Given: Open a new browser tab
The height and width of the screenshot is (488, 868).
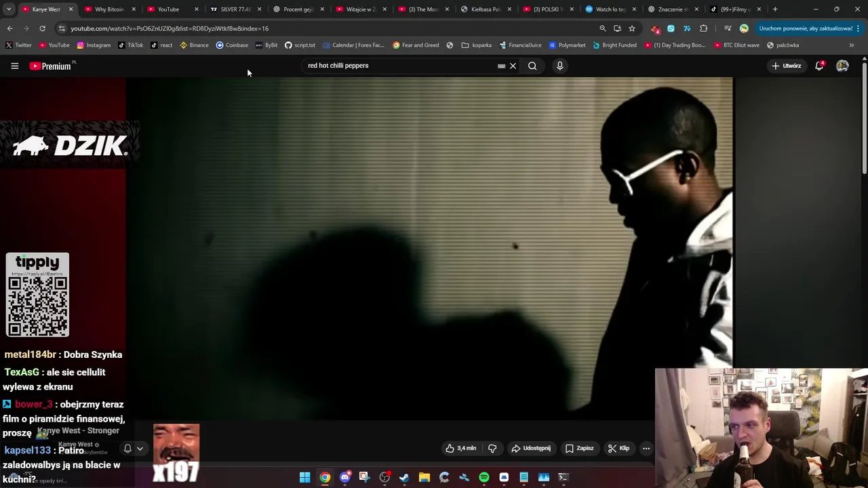Looking at the screenshot, I should pyautogui.click(x=775, y=9).
